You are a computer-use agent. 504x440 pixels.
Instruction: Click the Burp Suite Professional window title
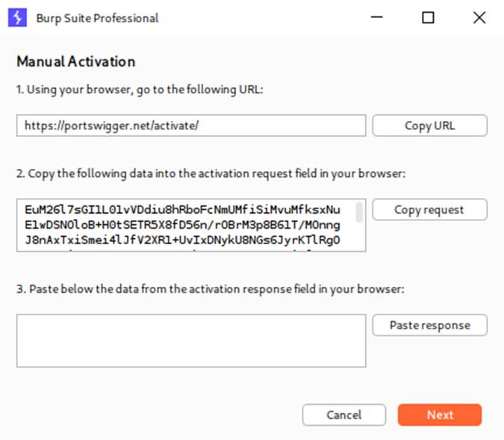coord(97,19)
